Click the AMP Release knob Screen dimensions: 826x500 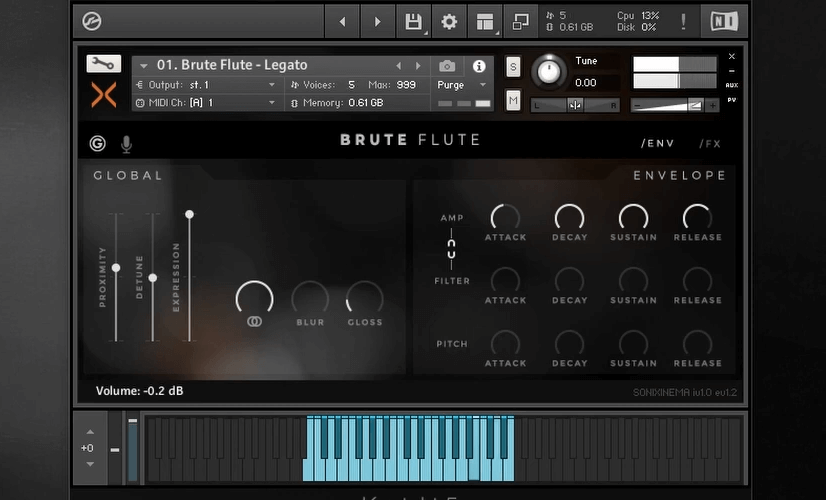[697, 218]
